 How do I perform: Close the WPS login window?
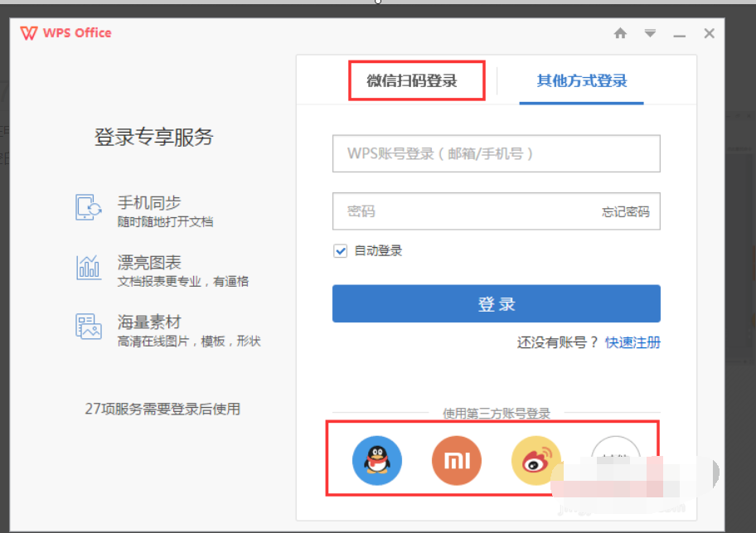click(x=710, y=33)
